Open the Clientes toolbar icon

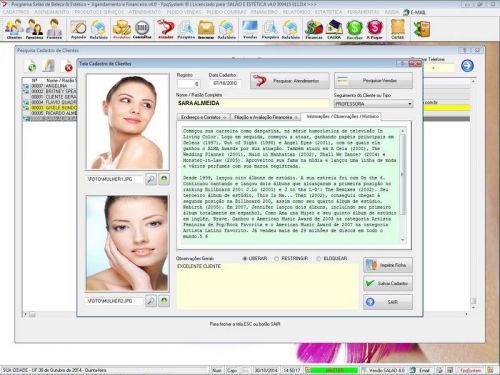[x=14, y=29]
